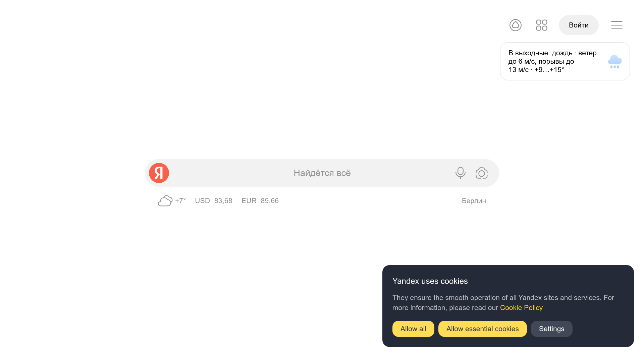Focus the Найдётся всё search field

(x=322, y=173)
